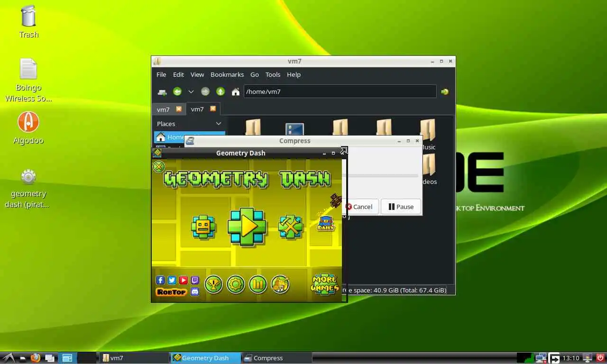The height and width of the screenshot is (364, 607).
Task: Click the red power icon in the tray
Action: (600, 358)
